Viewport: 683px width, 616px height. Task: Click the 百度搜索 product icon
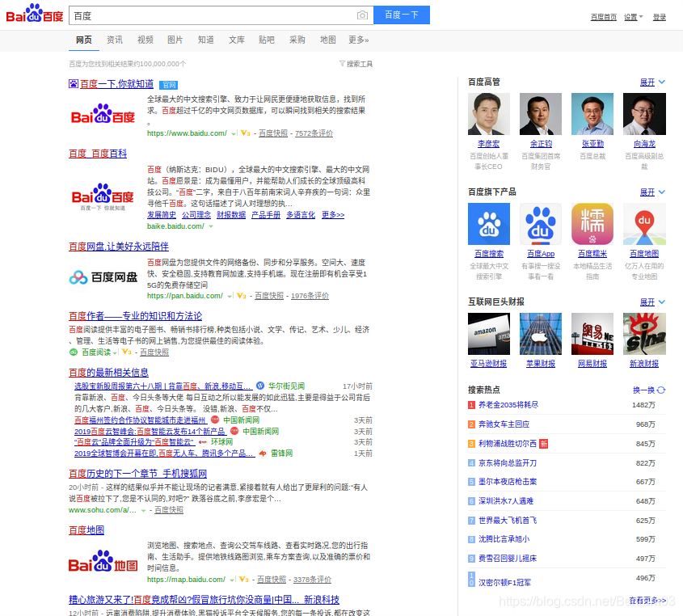(x=489, y=224)
